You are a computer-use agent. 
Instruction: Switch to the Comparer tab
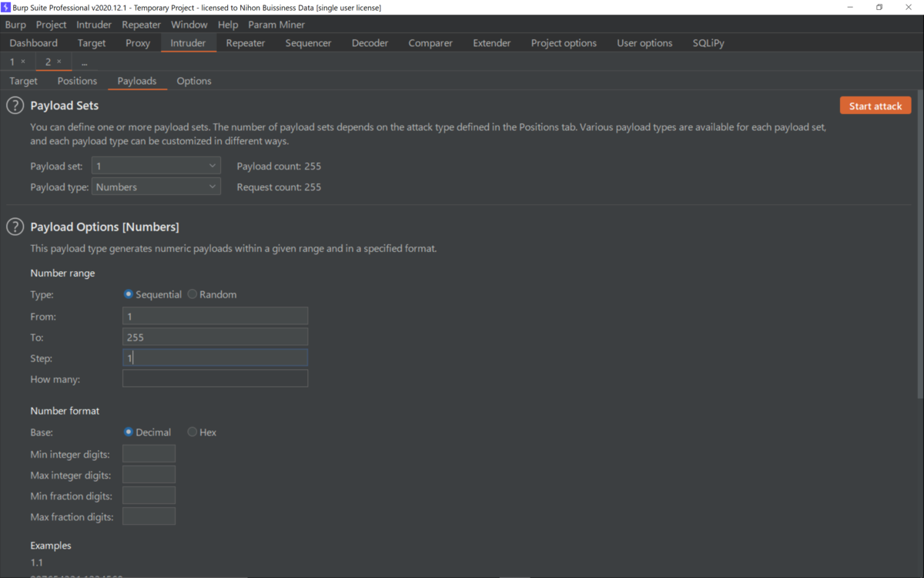pyautogui.click(x=430, y=43)
